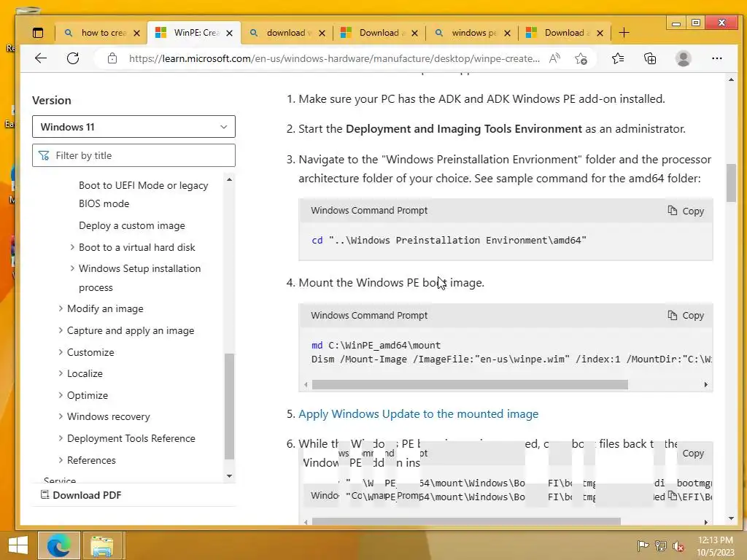Open the tab actions menu icon
Screen dimensions: 747x560
38,33
